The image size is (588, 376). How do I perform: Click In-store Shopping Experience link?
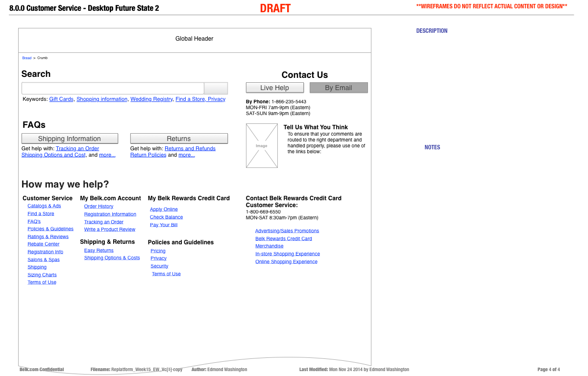(288, 254)
